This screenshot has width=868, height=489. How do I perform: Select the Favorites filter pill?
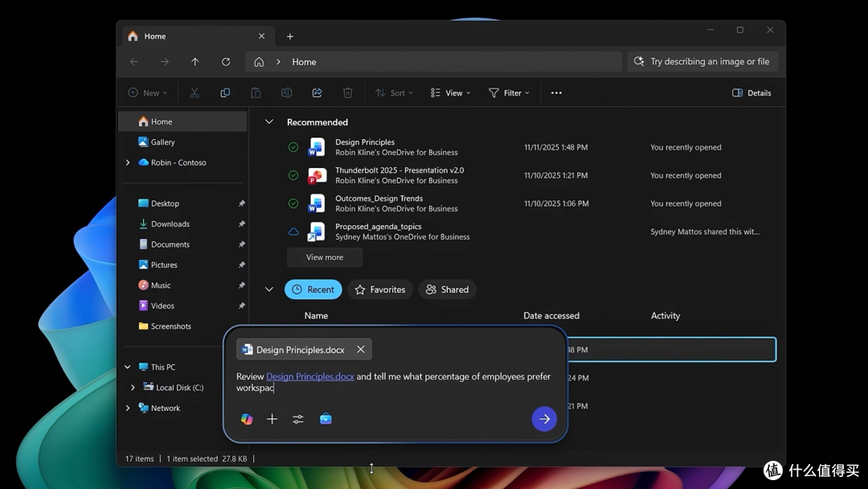tap(379, 290)
